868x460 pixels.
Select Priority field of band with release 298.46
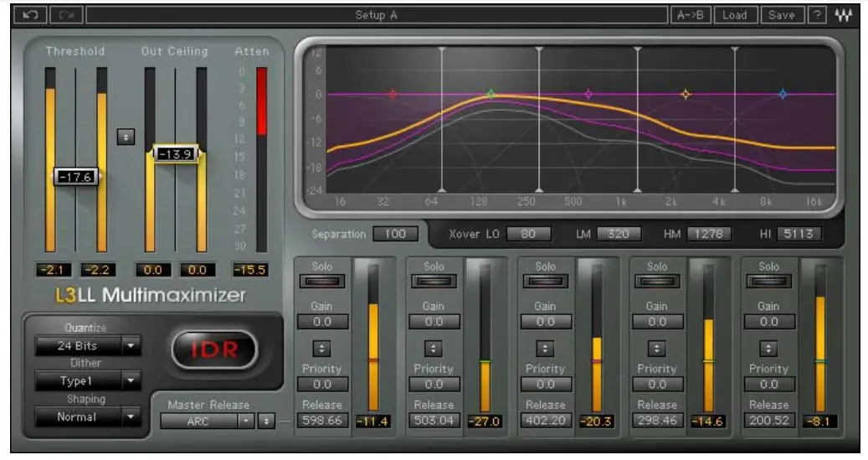pyautogui.click(x=658, y=384)
